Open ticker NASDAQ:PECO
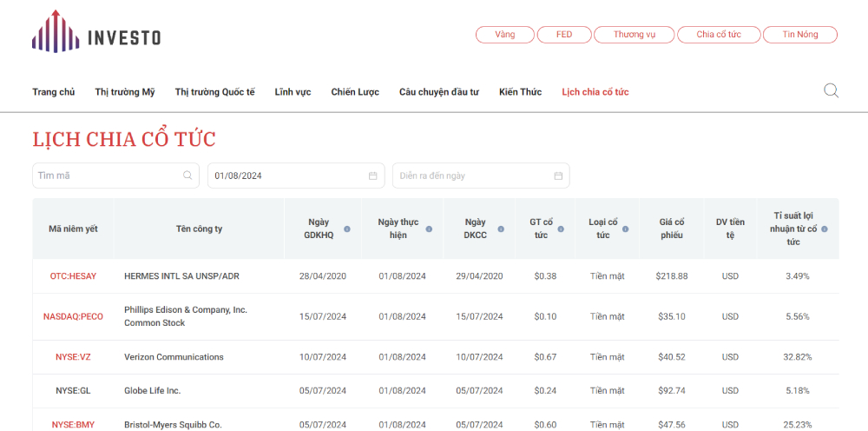This screenshot has width=868, height=431. click(x=73, y=317)
